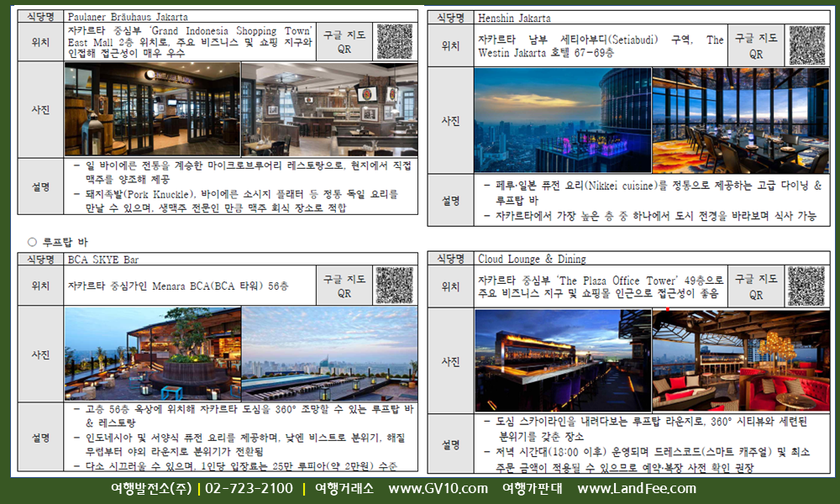Viewport: 840px width, 504px height.
Task: Open Henshin rooftop night skyline photo
Action: (x=562, y=120)
